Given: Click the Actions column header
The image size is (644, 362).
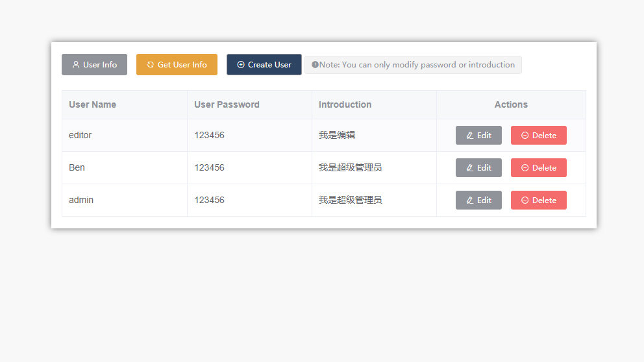Looking at the screenshot, I should click(x=511, y=104).
